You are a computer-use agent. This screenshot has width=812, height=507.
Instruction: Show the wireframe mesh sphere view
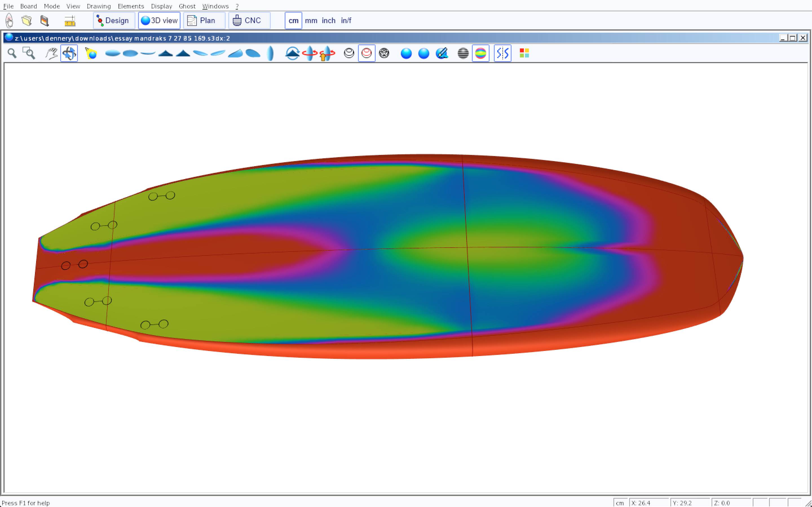[x=384, y=53]
